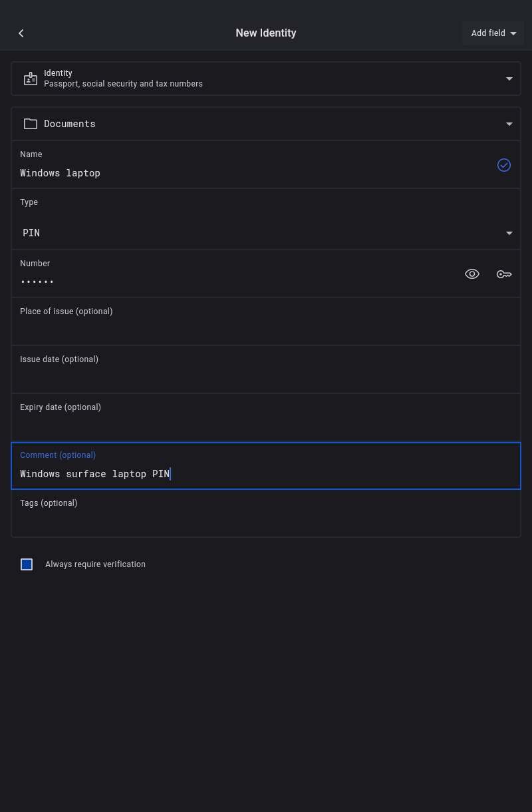Viewport: 532px width, 812px height.
Task: Click the Always require verification label
Action: pyautogui.click(x=95, y=564)
